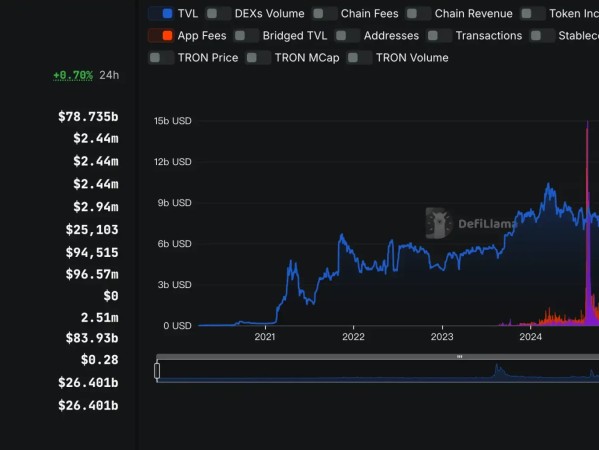Enable the Token Incentives toggle
This screenshot has width=599, height=450.
pos(533,14)
